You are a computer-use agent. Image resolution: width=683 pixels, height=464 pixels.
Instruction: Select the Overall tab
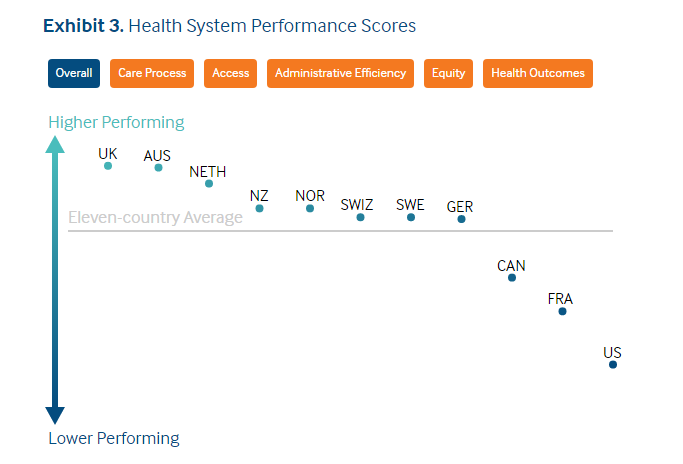(74, 73)
